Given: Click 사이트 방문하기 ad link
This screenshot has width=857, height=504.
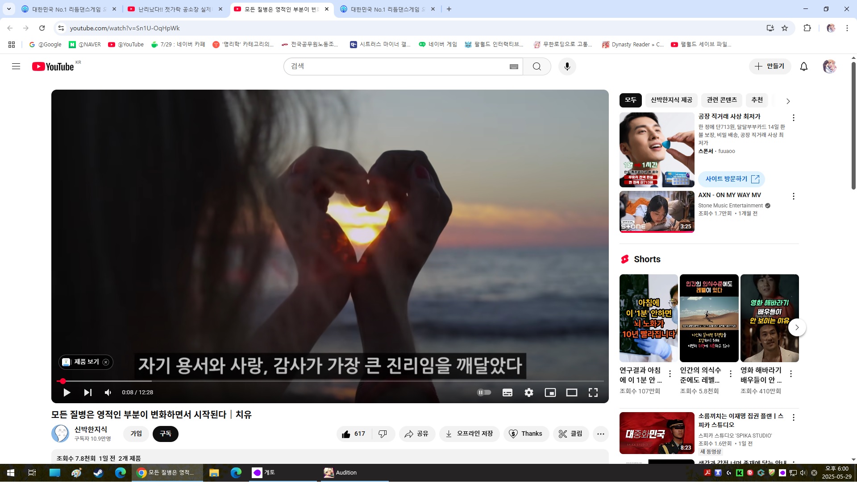Looking at the screenshot, I should (x=732, y=179).
